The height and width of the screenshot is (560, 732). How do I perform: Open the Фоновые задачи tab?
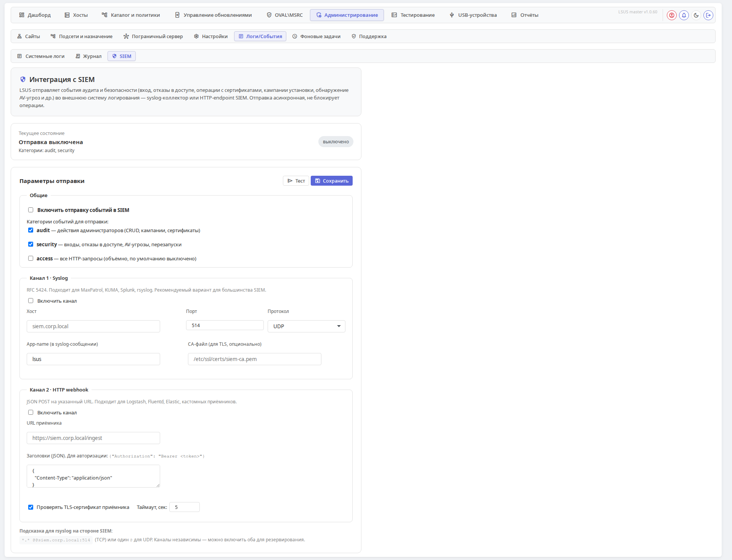click(316, 37)
